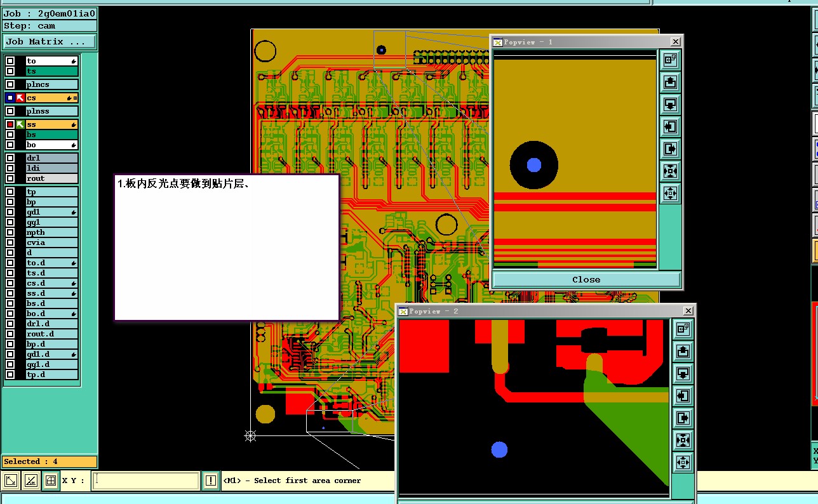The height and width of the screenshot is (504, 818).
Task: Select the ts layer row
Action: click(x=52, y=71)
